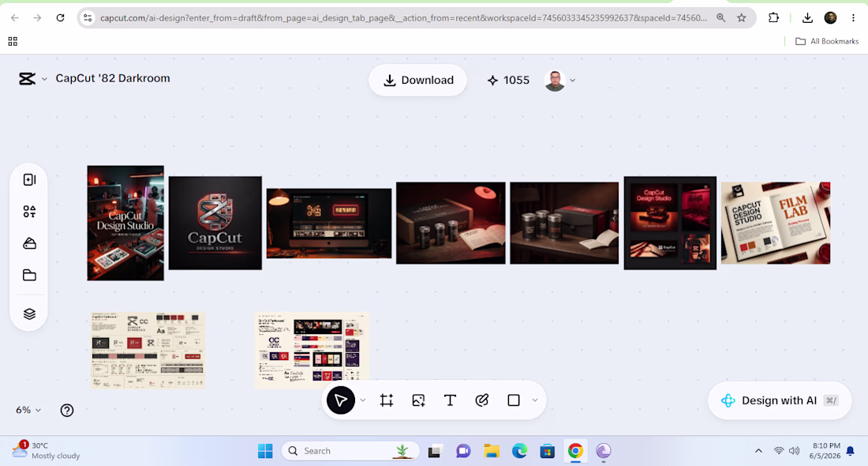The height and width of the screenshot is (466, 868).
Task: Click the Chrome extensions puzzle icon
Action: pyautogui.click(x=773, y=17)
